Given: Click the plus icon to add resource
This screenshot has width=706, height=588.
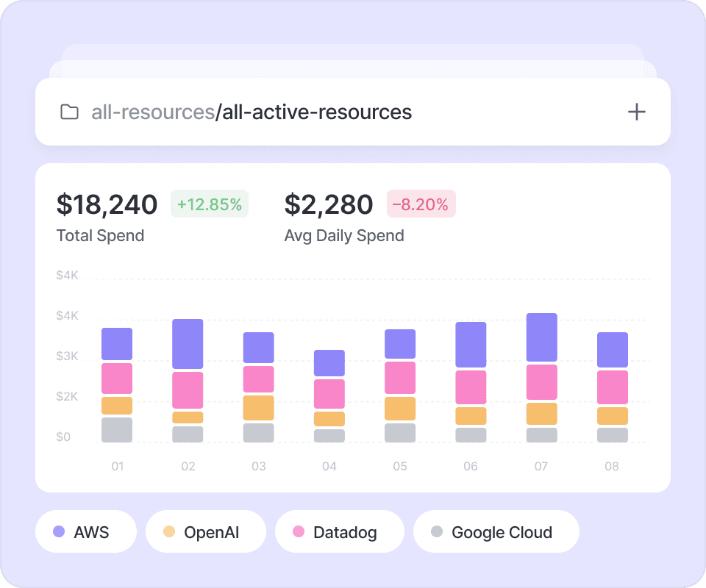Looking at the screenshot, I should pyautogui.click(x=636, y=112).
